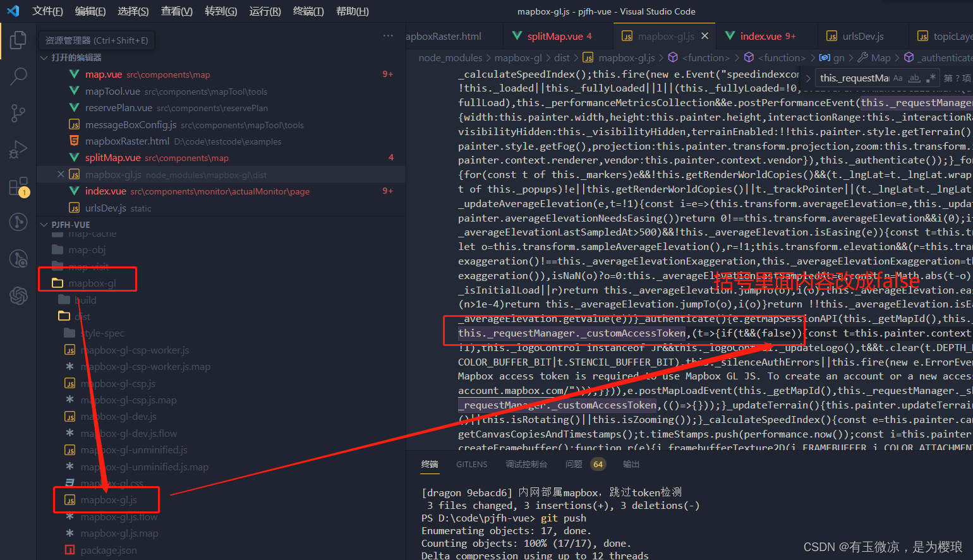973x560 pixels.
Task: Switch to the mapboxRaster.html tab
Action: (x=454, y=36)
